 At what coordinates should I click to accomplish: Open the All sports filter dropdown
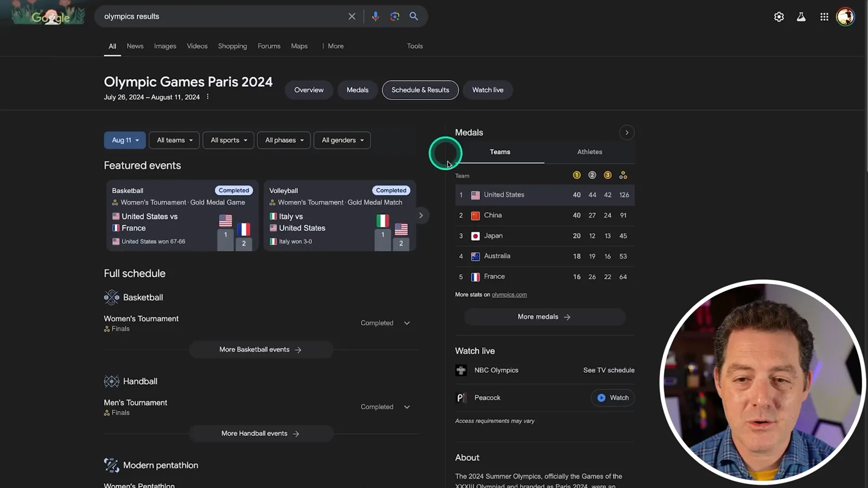click(228, 140)
